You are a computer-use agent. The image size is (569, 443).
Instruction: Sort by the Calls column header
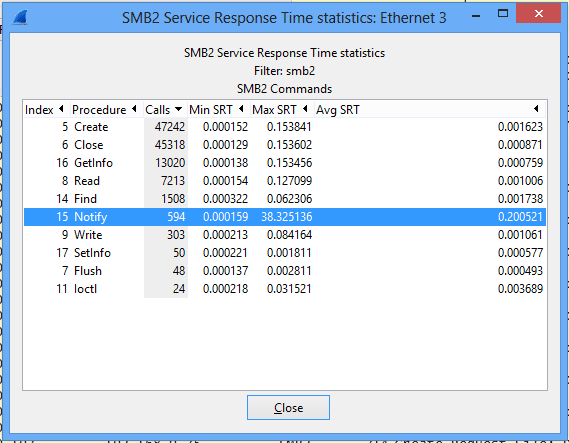(165, 110)
